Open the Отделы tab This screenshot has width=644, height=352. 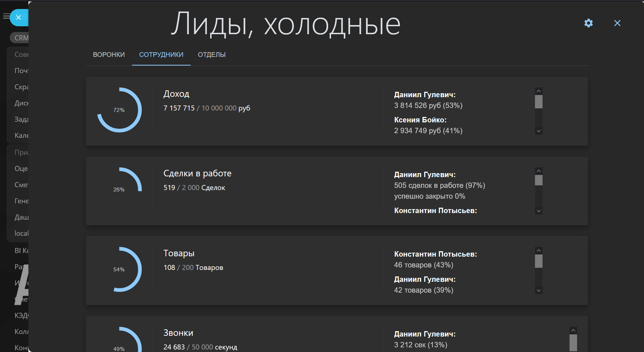click(212, 55)
